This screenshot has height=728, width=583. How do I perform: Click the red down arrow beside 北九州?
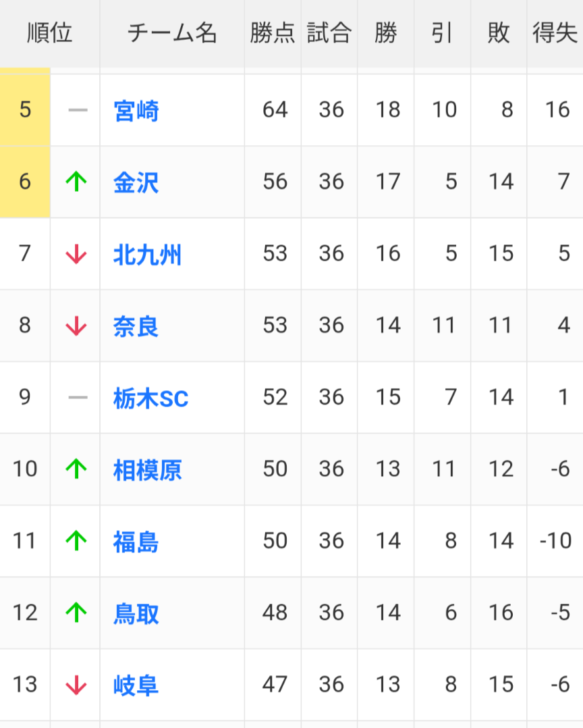pyautogui.click(x=76, y=255)
